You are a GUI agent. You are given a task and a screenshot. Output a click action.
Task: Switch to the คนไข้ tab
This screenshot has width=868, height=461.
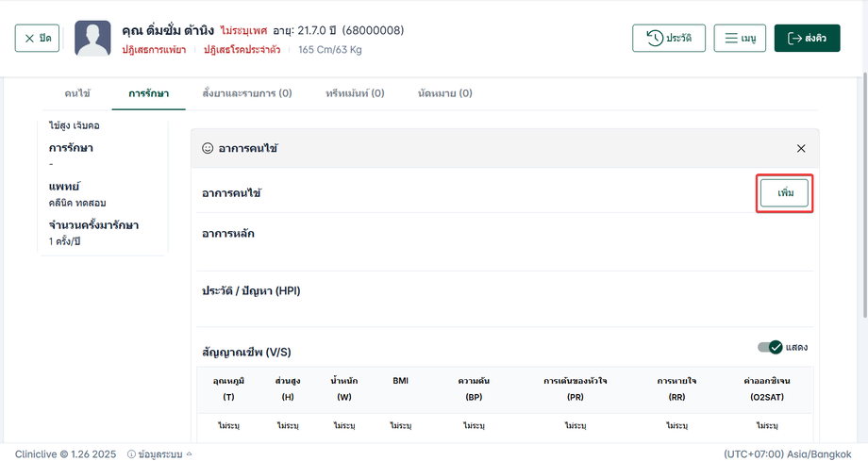[77, 93]
